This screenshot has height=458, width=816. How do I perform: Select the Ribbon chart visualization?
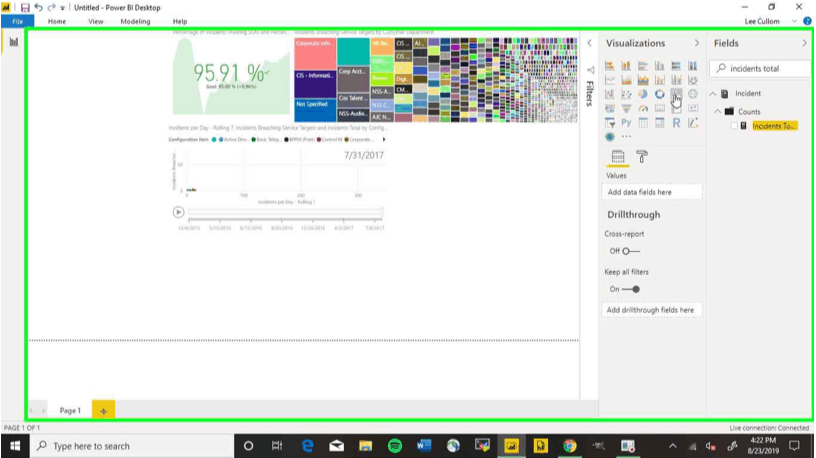693,80
